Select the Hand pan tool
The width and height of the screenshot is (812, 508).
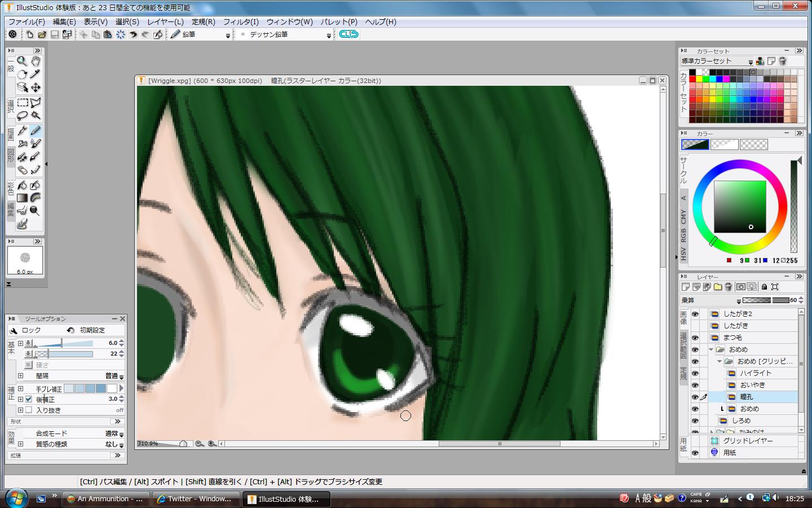(36, 61)
